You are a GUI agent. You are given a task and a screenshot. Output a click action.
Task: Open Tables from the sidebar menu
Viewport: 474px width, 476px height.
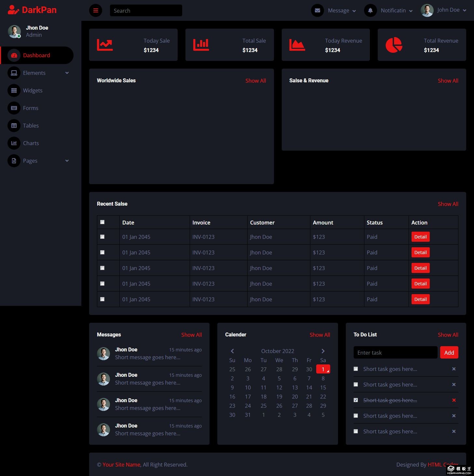click(x=31, y=126)
